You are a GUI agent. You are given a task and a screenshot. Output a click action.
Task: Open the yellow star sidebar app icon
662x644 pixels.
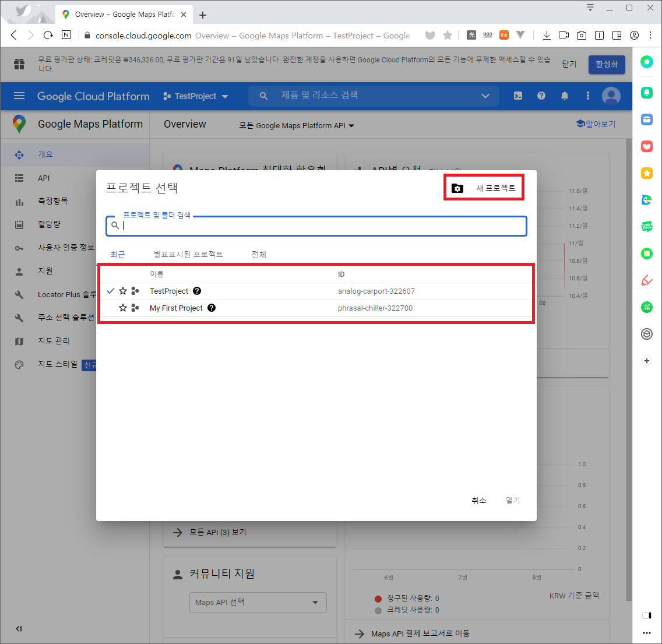[647, 173]
